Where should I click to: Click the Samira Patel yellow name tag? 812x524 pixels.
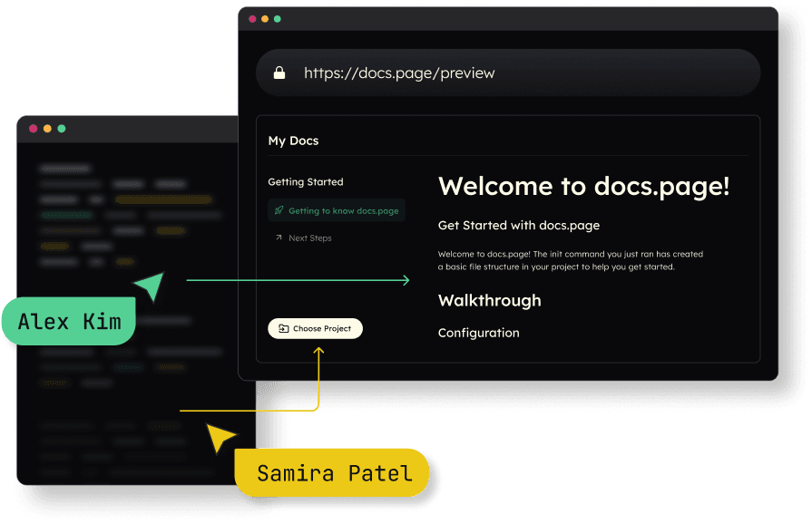(x=333, y=472)
